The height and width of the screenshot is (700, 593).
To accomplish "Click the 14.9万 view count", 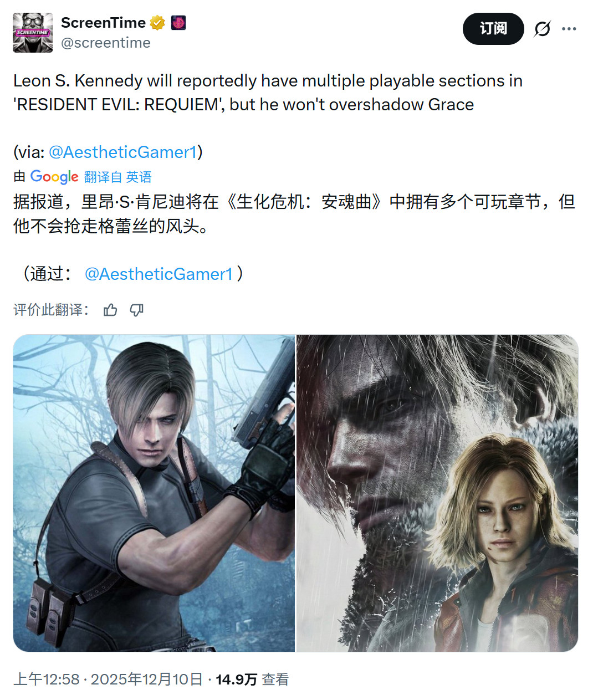I will point(237,679).
